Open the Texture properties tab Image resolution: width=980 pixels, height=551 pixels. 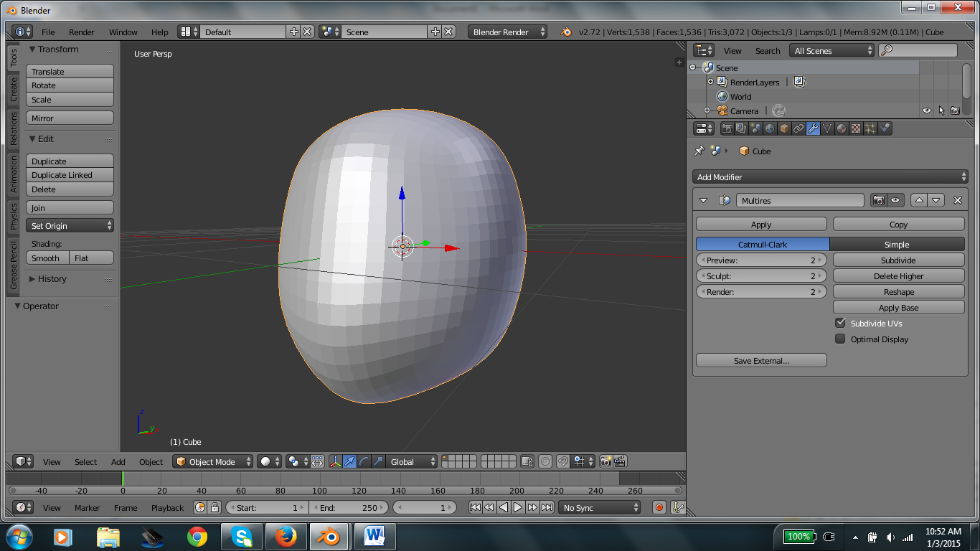point(856,128)
